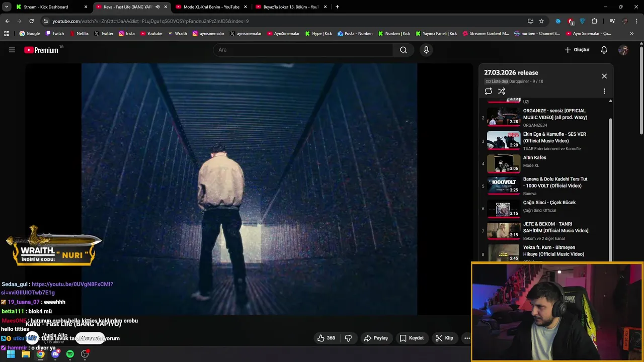Viewport: 644px width, 362px height.
Task: Play ORGANIZE - sensiz playlist thumbnail
Action: tap(504, 116)
